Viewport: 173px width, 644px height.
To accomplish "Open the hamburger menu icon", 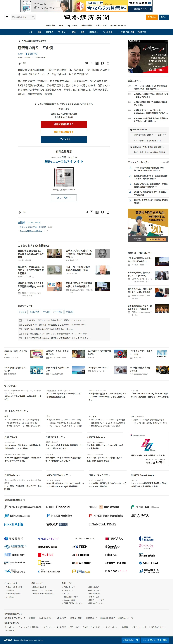I will tap(7, 17).
